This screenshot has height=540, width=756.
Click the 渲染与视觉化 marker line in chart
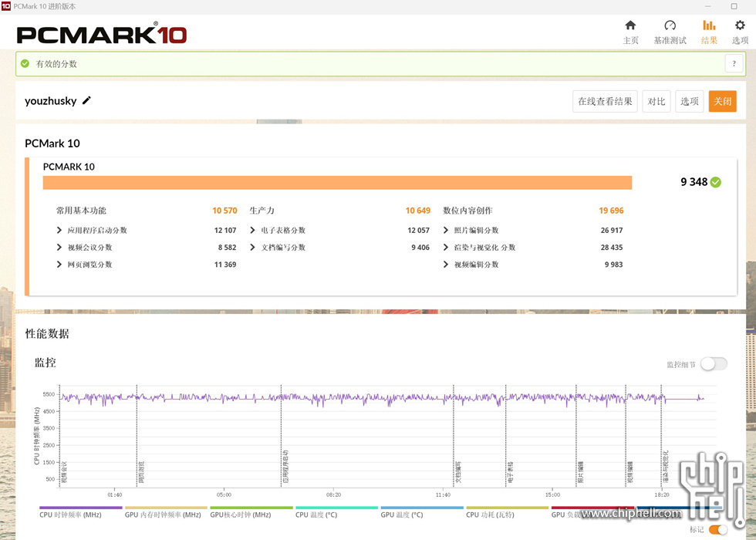[x=661, y=435]
